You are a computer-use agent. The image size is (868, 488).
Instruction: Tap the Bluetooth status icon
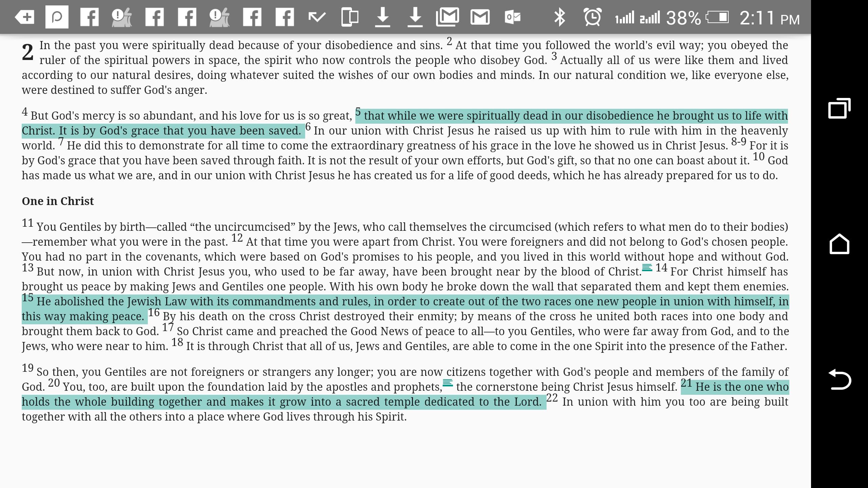(x=559, y=17)
